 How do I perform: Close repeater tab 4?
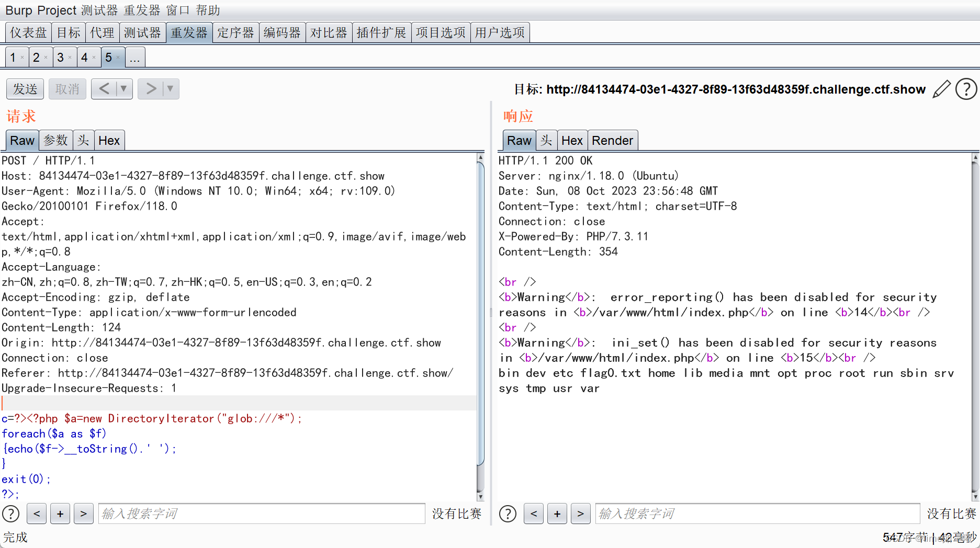pyautogui.click(x=94, y=58)
